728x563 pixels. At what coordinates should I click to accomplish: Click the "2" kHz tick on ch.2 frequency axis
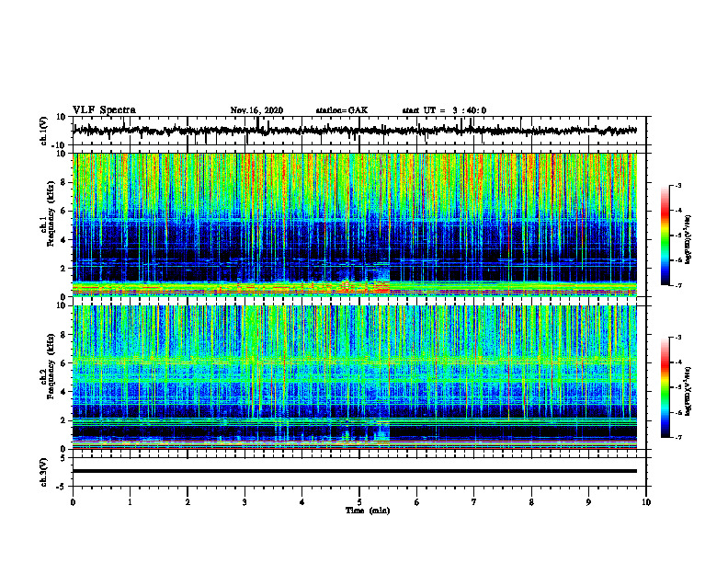[63, 420]
